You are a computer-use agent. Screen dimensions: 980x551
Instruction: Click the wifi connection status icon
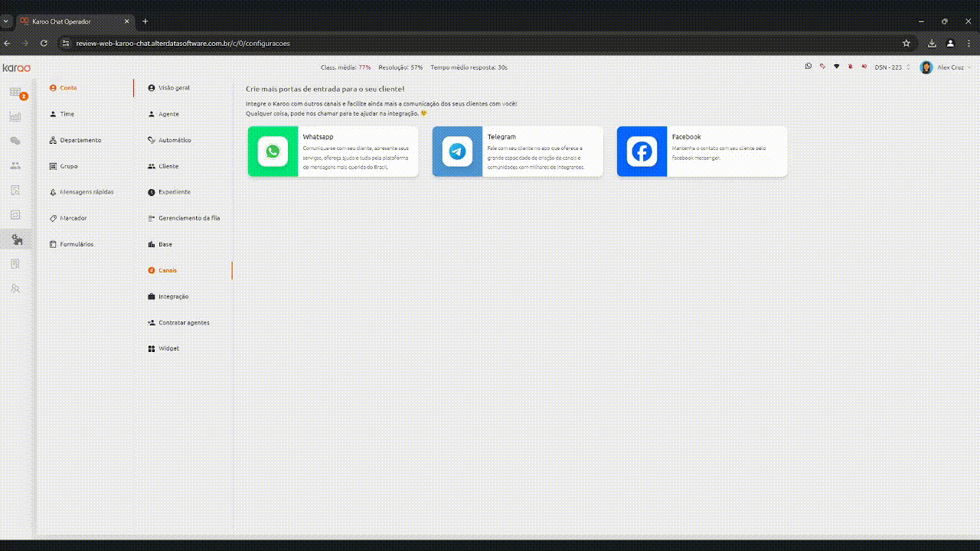pyautogui.click(x=836, y=67)
